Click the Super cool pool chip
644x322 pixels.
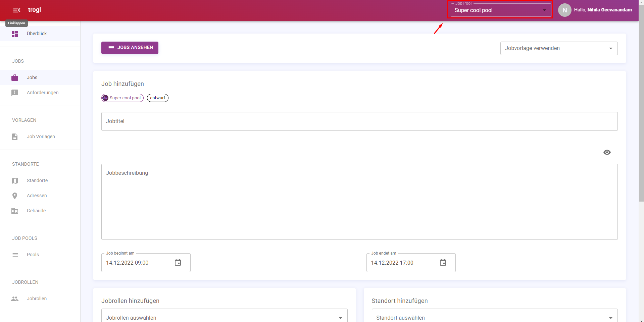[x=122, y=98]
